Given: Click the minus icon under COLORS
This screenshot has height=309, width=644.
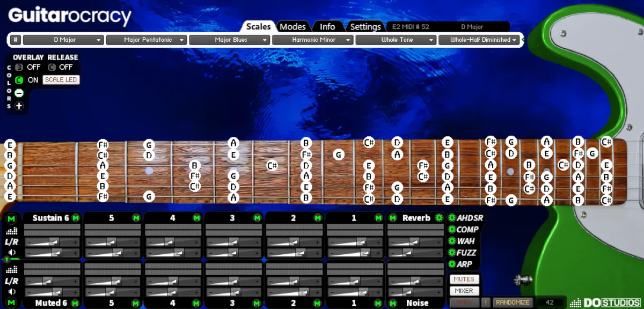Looking at the screenshot, I should [x=19, y=93].
